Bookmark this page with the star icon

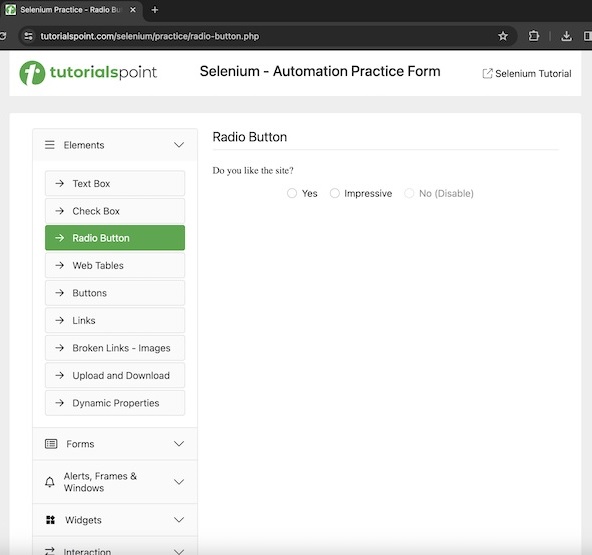point(503,36)
